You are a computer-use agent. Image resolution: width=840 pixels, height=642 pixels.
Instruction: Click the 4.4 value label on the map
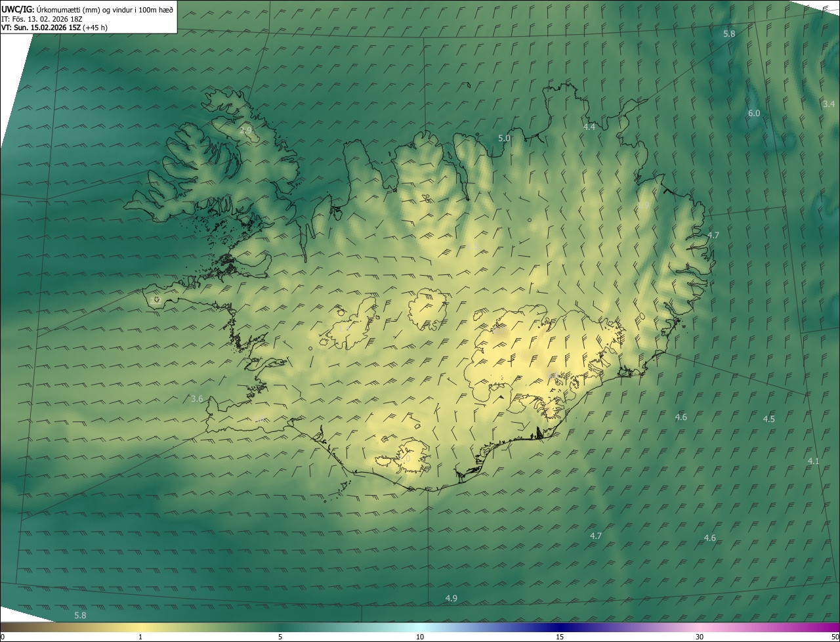tap(589, 127)
